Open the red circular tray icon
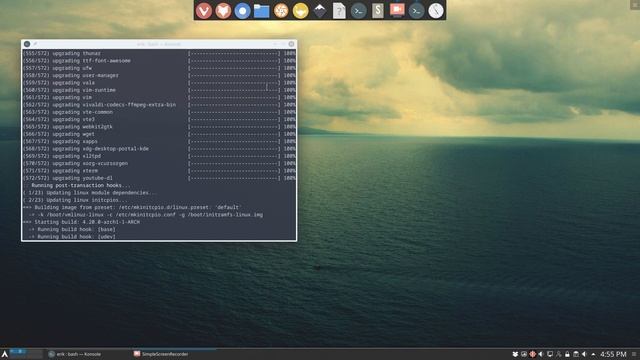This screenshot has height=360, width=640. click(x=532, y=354)
